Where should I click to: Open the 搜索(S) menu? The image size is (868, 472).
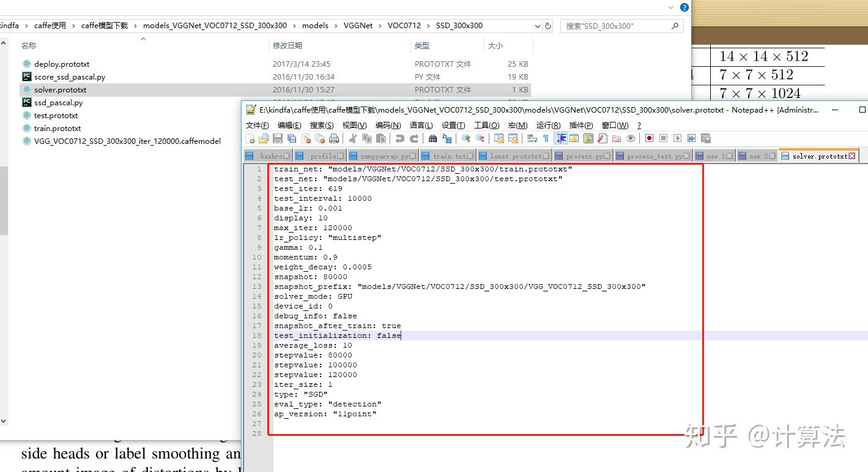click(322, 125)
